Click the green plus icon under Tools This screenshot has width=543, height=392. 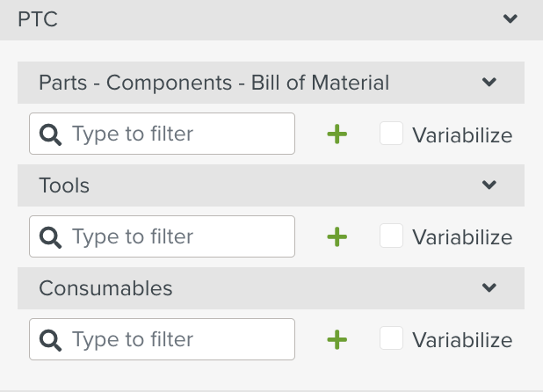click(x=337, y=236)
